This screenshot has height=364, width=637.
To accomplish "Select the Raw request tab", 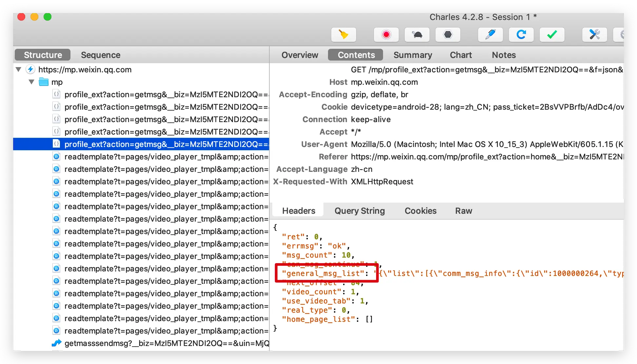I will coord(463,211).
